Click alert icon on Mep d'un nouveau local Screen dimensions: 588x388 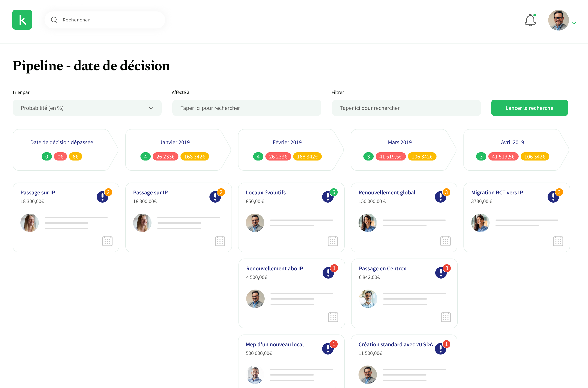pyautogui.click(x=328, y=349)
